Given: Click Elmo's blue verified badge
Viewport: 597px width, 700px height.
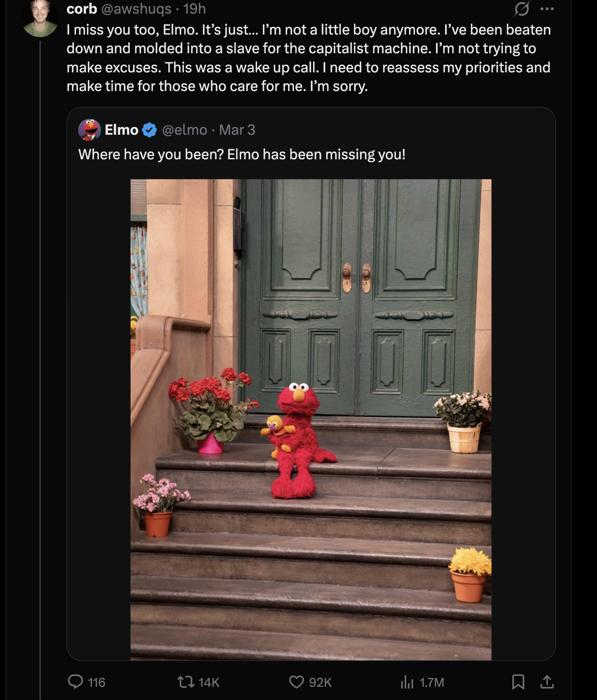Looking at the screenshot, I should coord(149,130).
